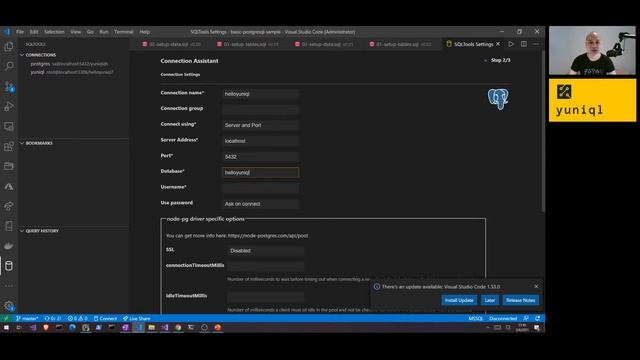Open the remote indicator at status bar left edge
Image resolution: width=640 pixels, height=360 pixels.
pos(6,318)
